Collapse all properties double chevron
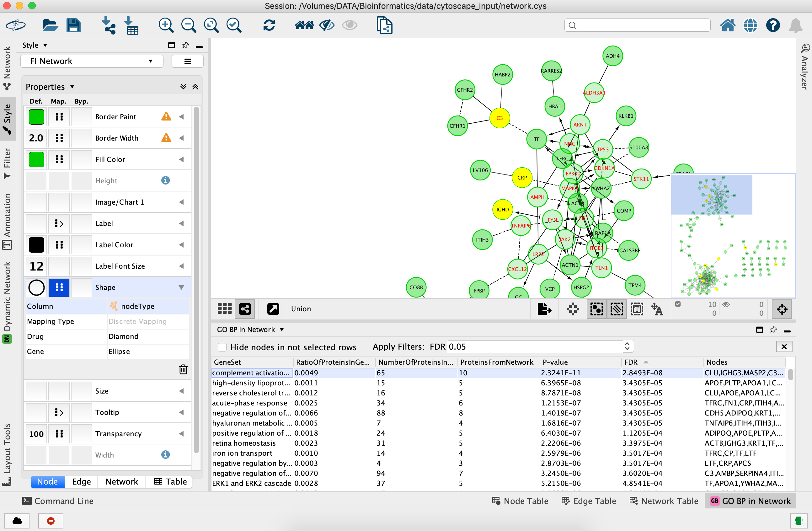 coord(195,87)
